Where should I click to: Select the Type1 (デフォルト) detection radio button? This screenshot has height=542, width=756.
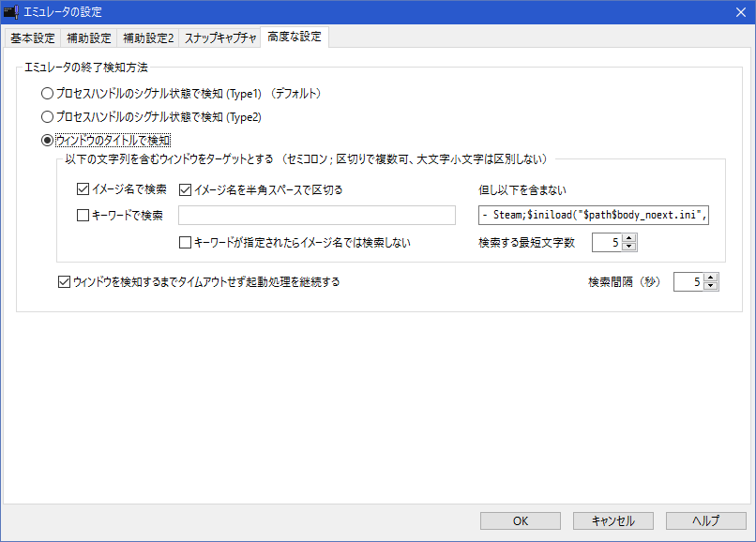pyautogui.click(x=47, y=93)
